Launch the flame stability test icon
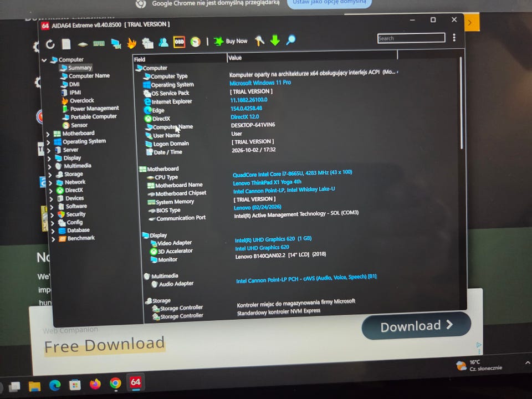Image resolution: width=532 pixels, height=399 pixels. 132,43
